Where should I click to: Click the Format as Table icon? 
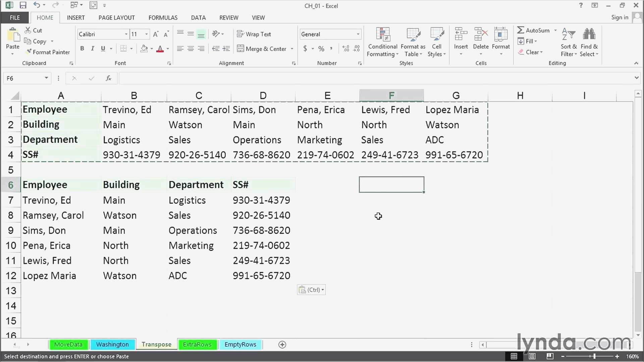(413, 35)
